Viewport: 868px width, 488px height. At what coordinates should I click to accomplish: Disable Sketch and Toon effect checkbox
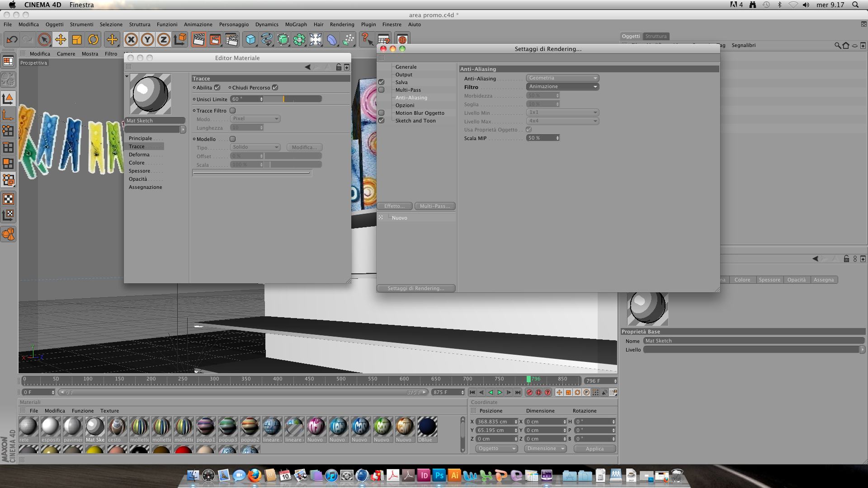pyautogui.click(x=382, y=121)
